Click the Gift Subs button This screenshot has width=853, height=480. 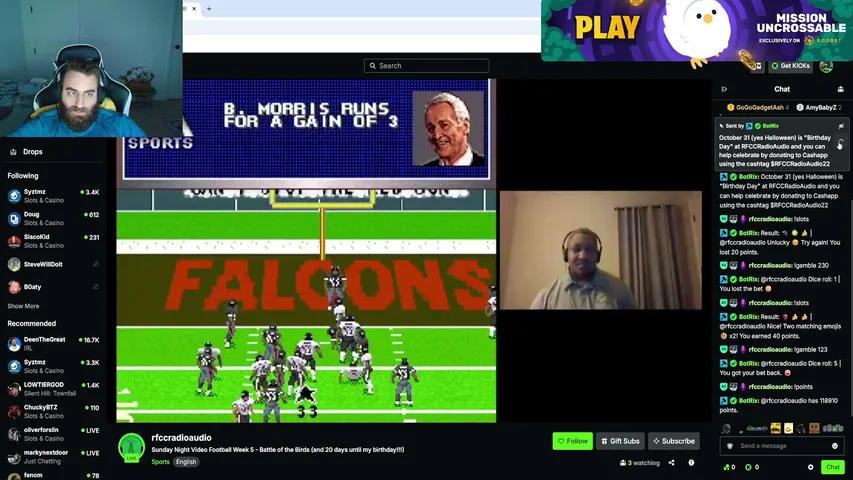coord(620,441)
